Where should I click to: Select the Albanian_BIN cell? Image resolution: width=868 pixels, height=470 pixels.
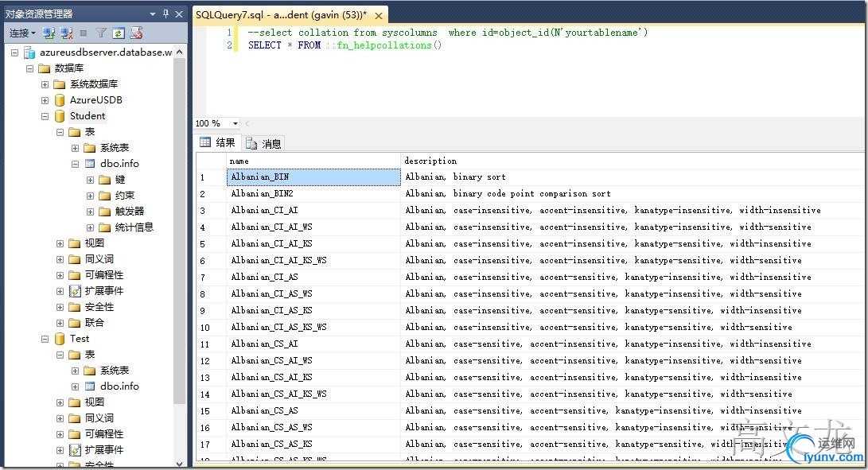point(313,177)
